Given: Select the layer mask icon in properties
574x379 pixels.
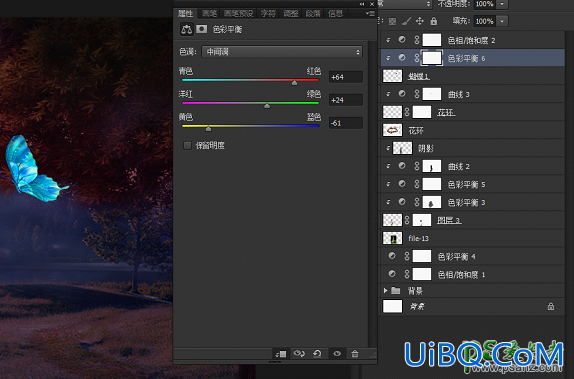Looking at the screenshot, I should pos(201,29).
